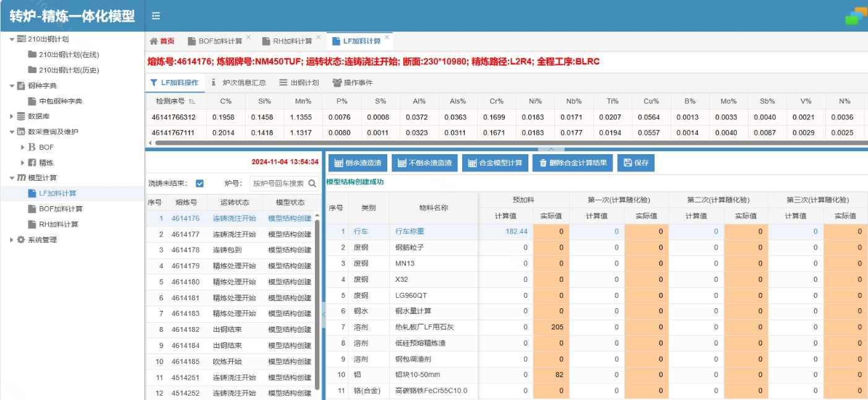The image size is (868, 400).
Task: Click the 首页 home tab
Action: tap(162, 41)
